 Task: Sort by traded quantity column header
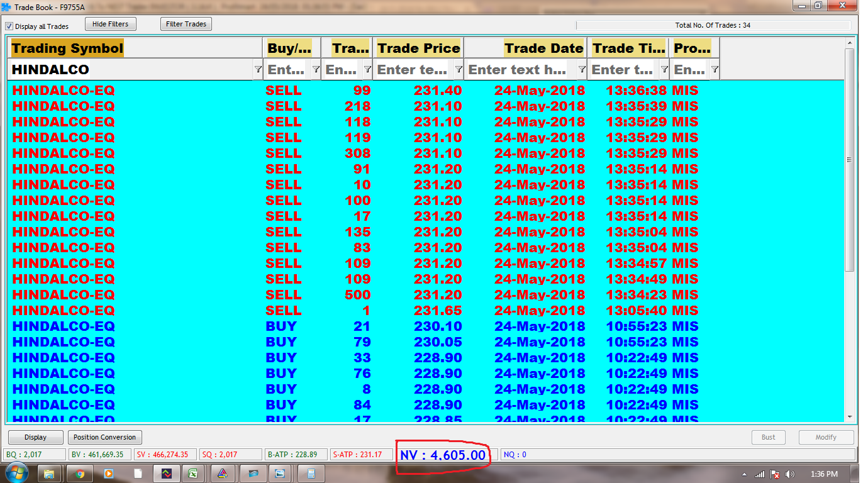[x=347, y=48]
